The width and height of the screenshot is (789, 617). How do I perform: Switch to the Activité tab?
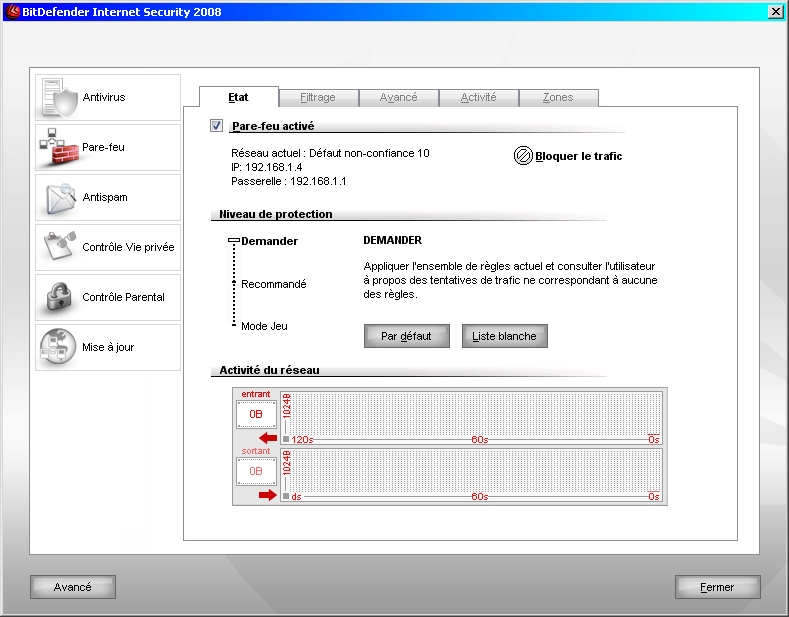(x=478, y=98)
